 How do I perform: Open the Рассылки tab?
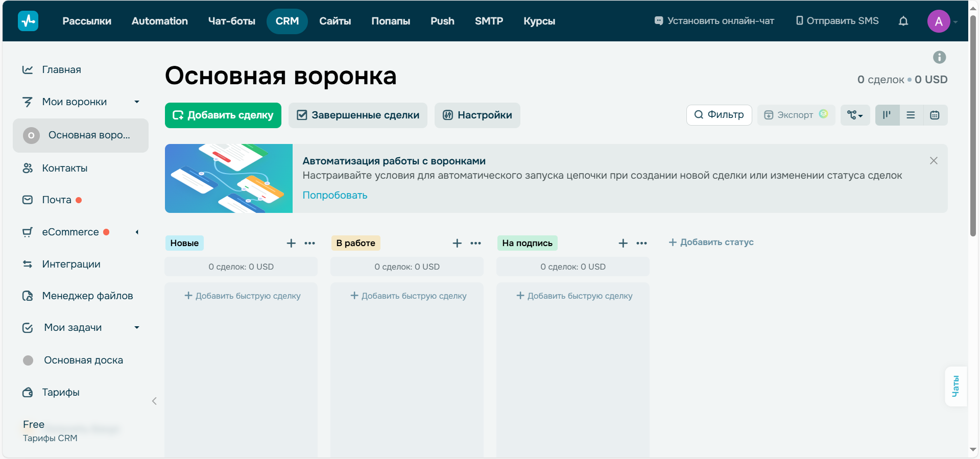tap(87, 21)
